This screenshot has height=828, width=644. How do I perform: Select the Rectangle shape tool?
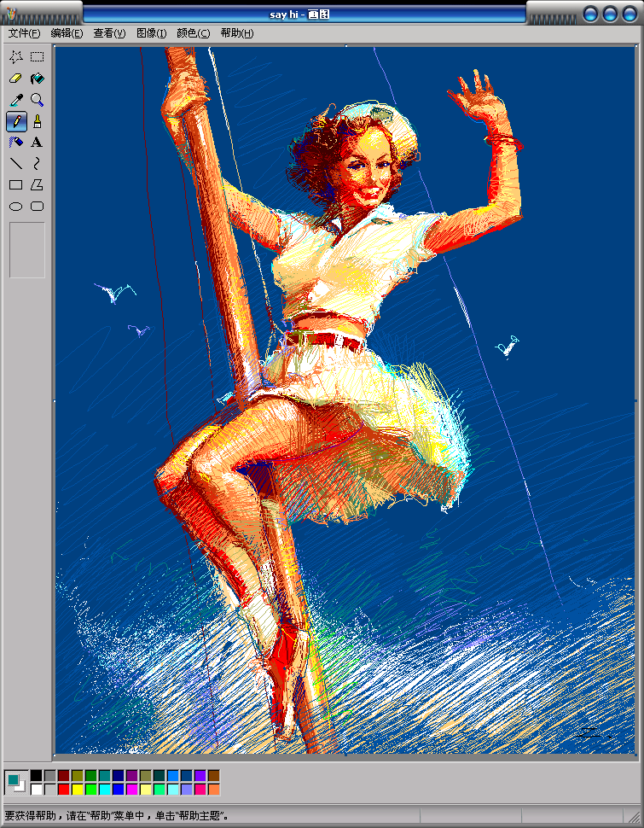click(x=16, y=185)
